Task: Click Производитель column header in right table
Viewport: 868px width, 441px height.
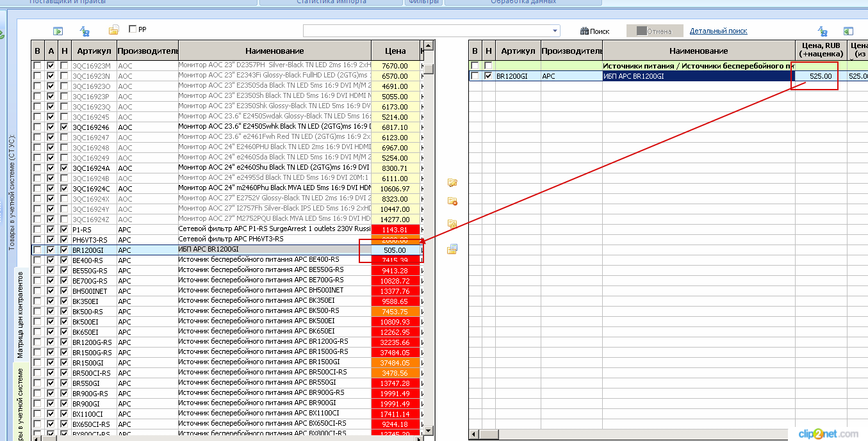Action: (571, 51)
